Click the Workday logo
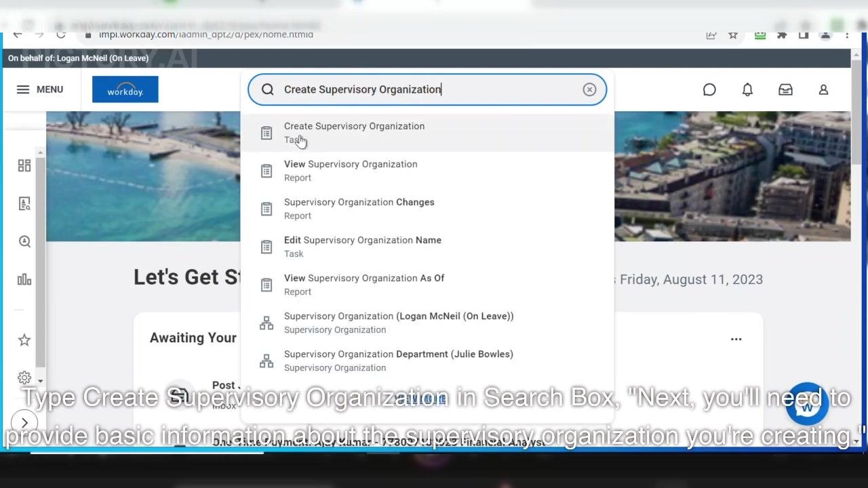 [125, 89]
